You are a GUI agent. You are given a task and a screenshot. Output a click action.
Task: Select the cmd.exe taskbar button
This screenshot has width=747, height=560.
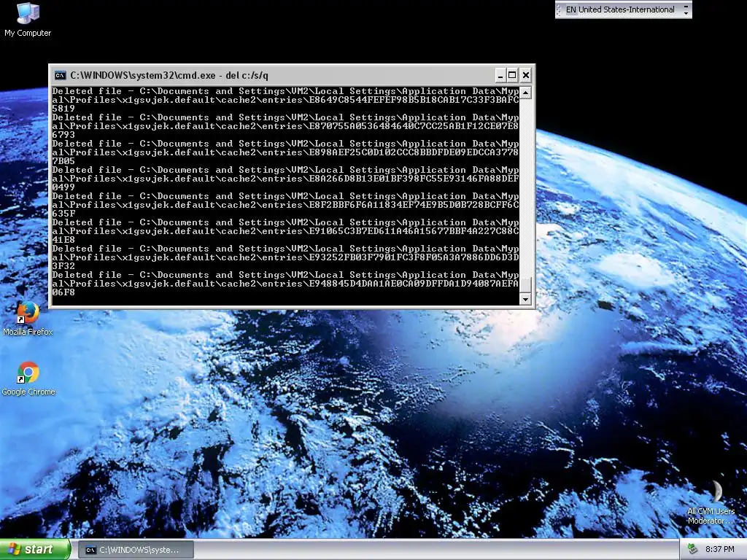136,550
